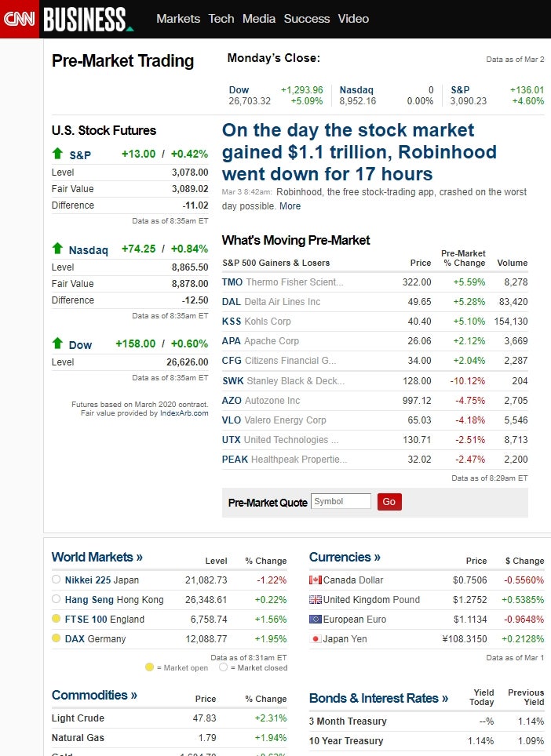Expand the World Markets section
This screenshot has height=756, width=551.
pyautogui.click(x=97, y=558)
